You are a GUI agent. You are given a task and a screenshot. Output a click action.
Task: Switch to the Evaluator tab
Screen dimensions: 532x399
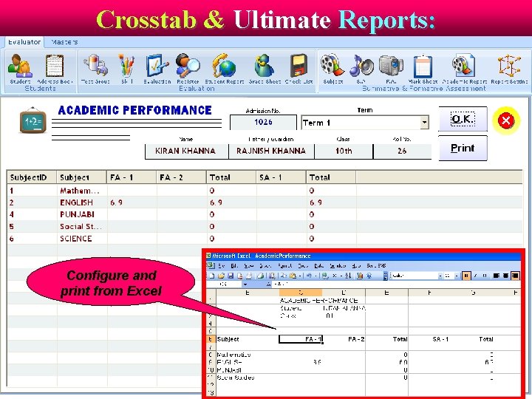click(x=24, y=42)
